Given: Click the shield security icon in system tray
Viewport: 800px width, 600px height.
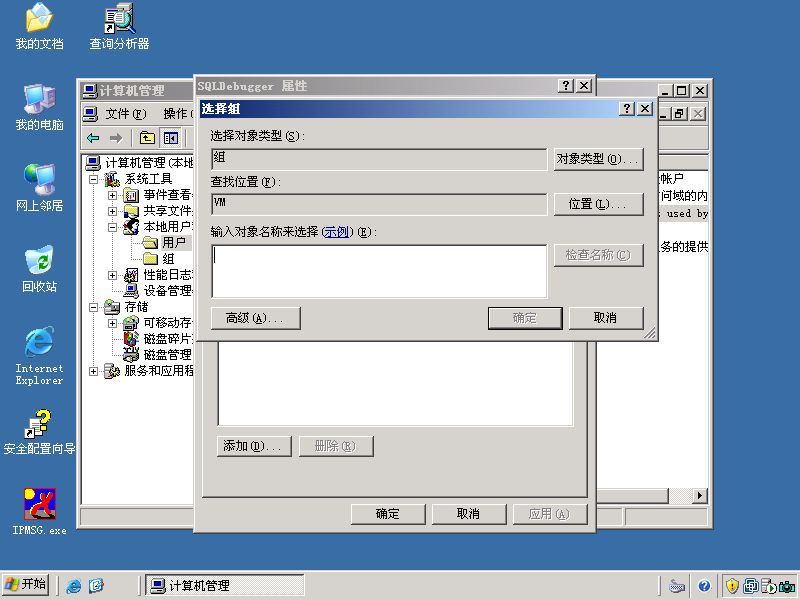Looking at the screenshot, I should (x=732, y=586).
